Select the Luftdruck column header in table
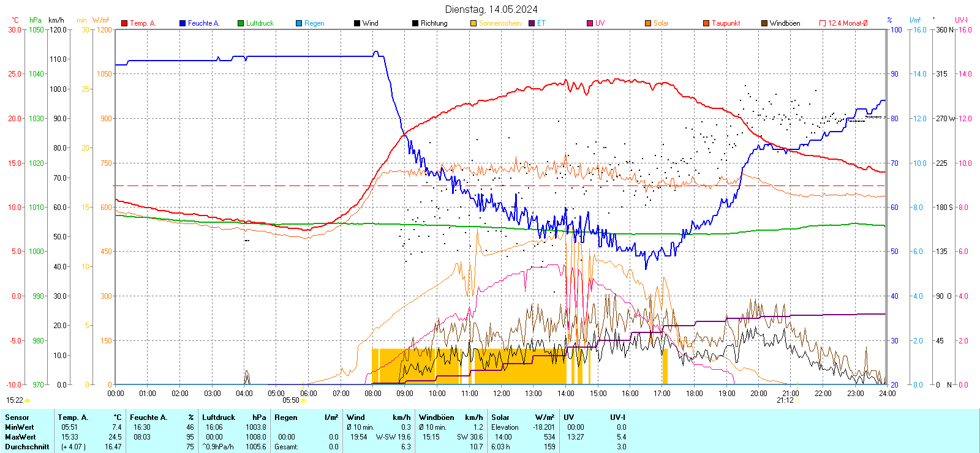 [x=219, y=417]
